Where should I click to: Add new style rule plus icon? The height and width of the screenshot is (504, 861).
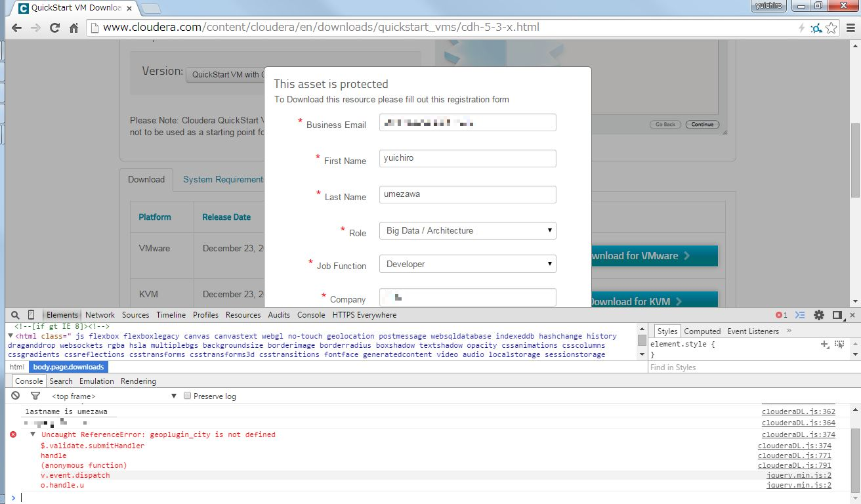coord(825,344)
